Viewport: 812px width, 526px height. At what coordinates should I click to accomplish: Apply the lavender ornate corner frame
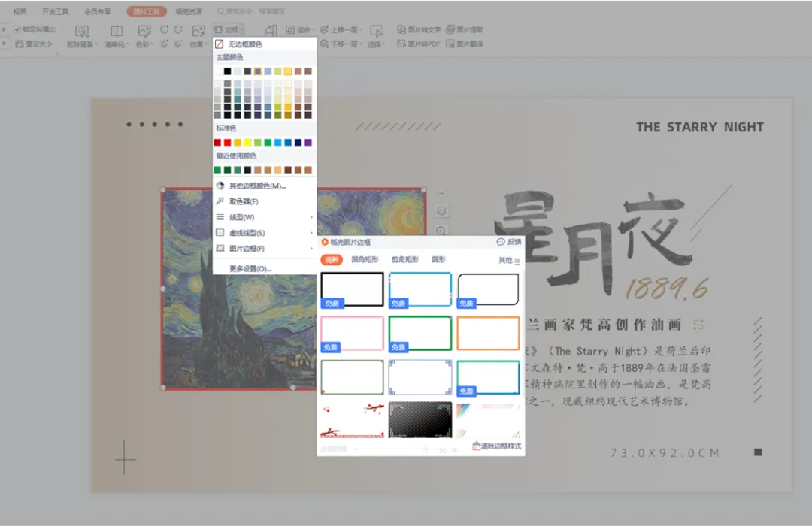pyautogui.click(x=420, y=378)
